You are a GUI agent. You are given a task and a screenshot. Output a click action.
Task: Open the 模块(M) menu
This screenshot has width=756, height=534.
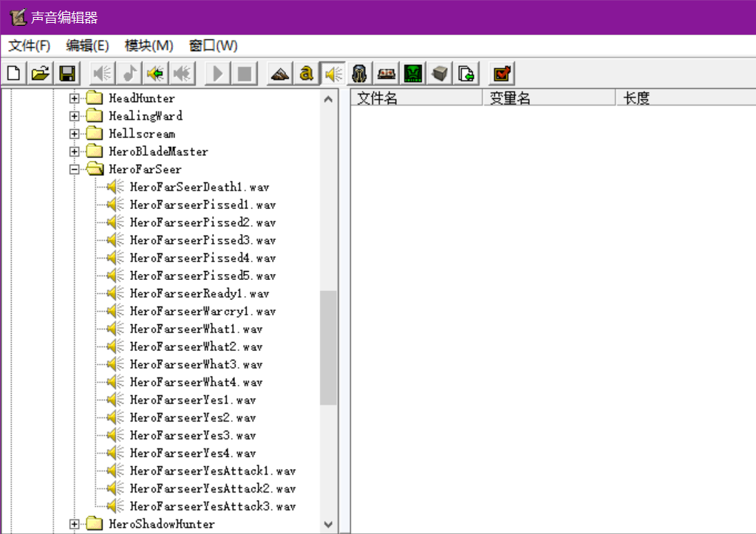[x=149, y=46]
